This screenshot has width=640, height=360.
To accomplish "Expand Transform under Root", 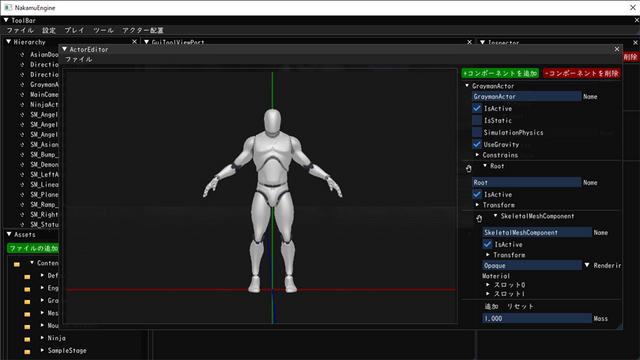I will click(x=477, y=204).
